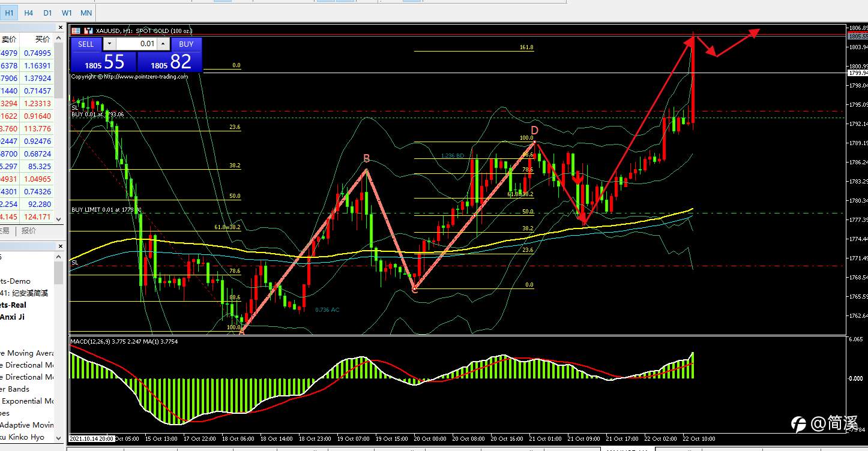868x451 pixels.
Task: Select the Anxi Ji account in Navigator
Action: point(13,317)
